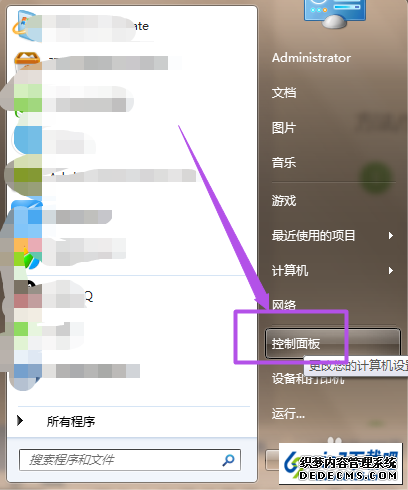
Task: Click the user account picture icon
Action: (335, 13)
